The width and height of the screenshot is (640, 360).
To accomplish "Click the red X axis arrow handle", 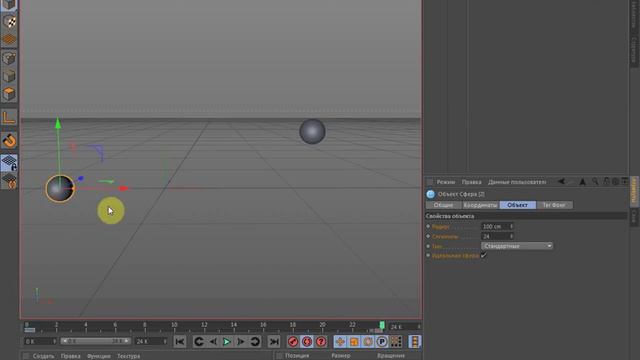I will (x=124, y=189).
